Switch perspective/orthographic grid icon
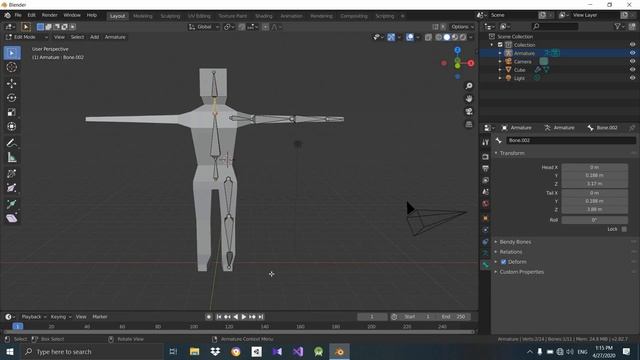The width and height of the screenshot is (640, 360). pyautogui.click(x=469, y=124)
